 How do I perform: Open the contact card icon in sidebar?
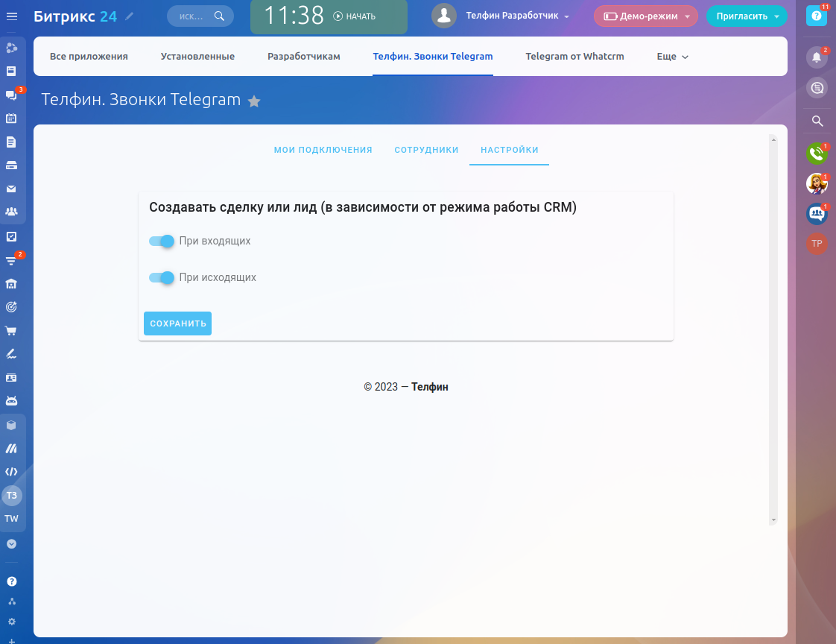(x=11, y=378)
